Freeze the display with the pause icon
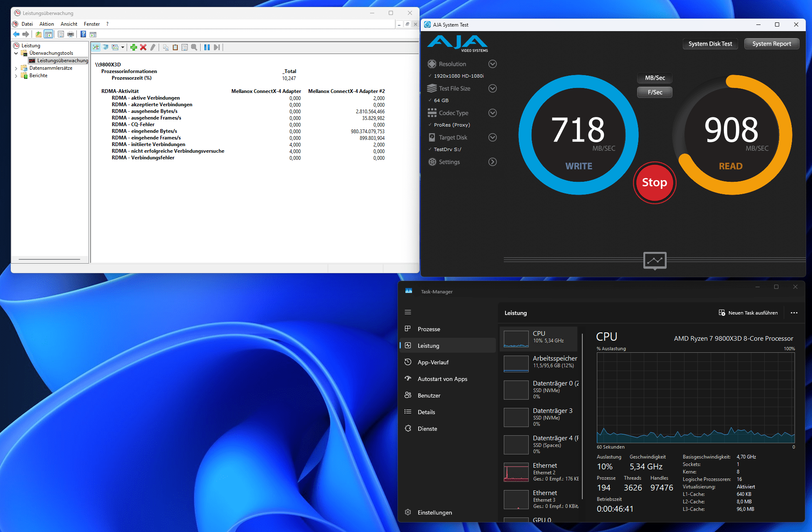812x532 pixels. tap(207, 47)
